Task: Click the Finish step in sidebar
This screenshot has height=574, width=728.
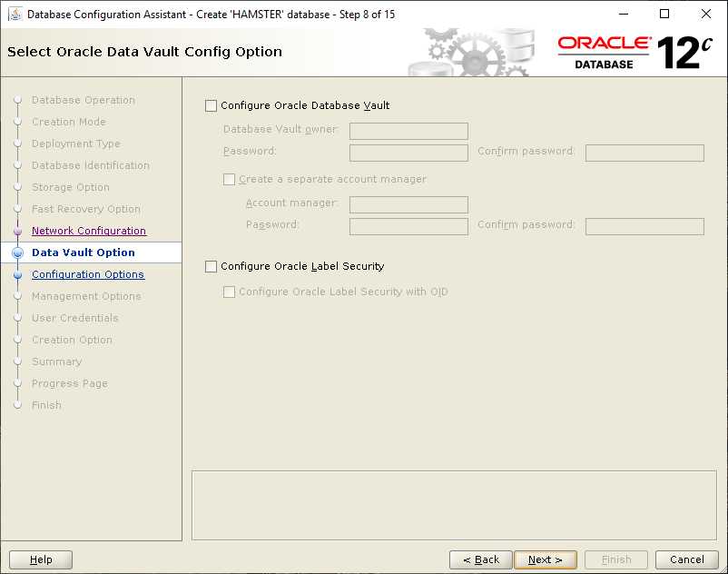Action: pyautogui.click(x=46, y=405)
